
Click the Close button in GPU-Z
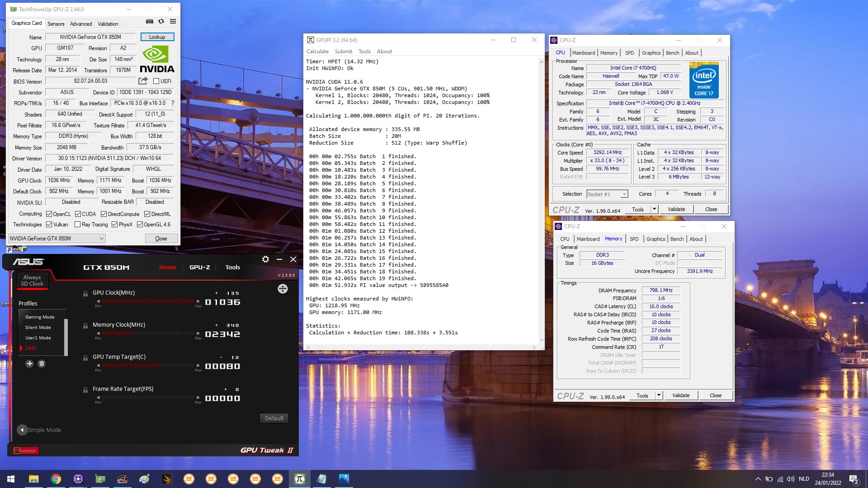pyautogui.click(x=161, y=239)
